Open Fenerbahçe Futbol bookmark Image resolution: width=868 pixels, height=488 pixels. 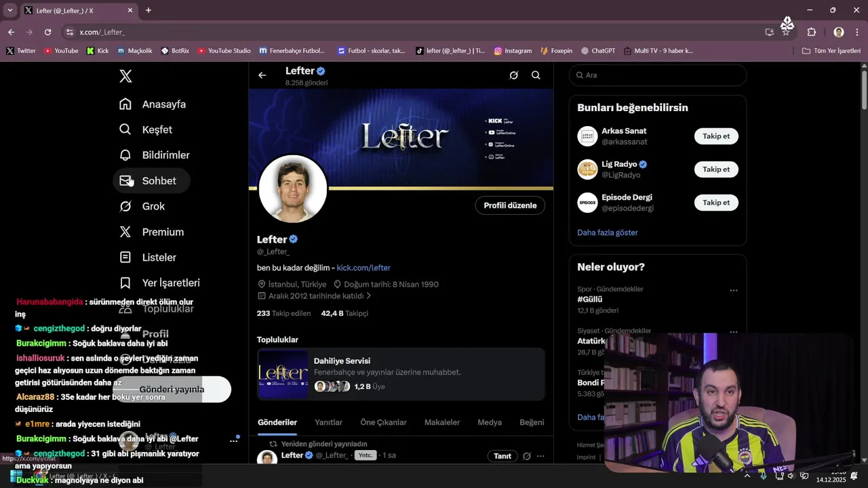click(x=292, y=51)
